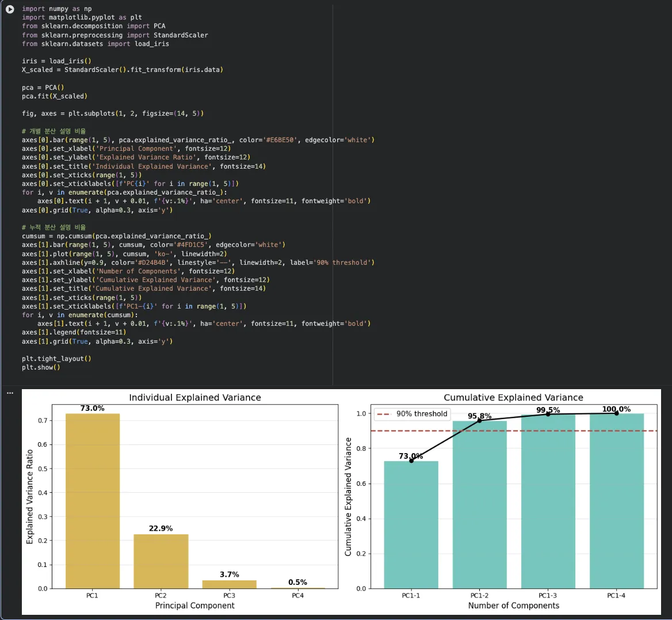Click the 'plt.show()' code line

click(x=41, y=367)
